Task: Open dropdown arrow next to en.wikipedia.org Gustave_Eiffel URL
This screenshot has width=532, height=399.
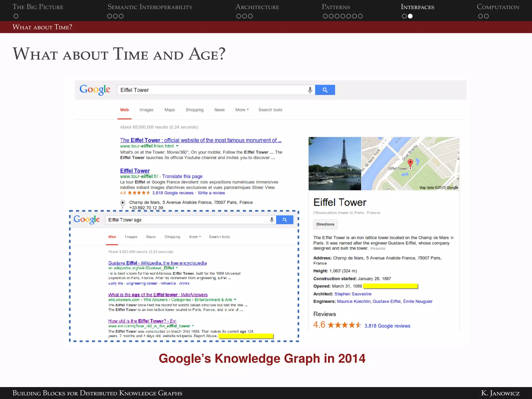Action: 177,268
